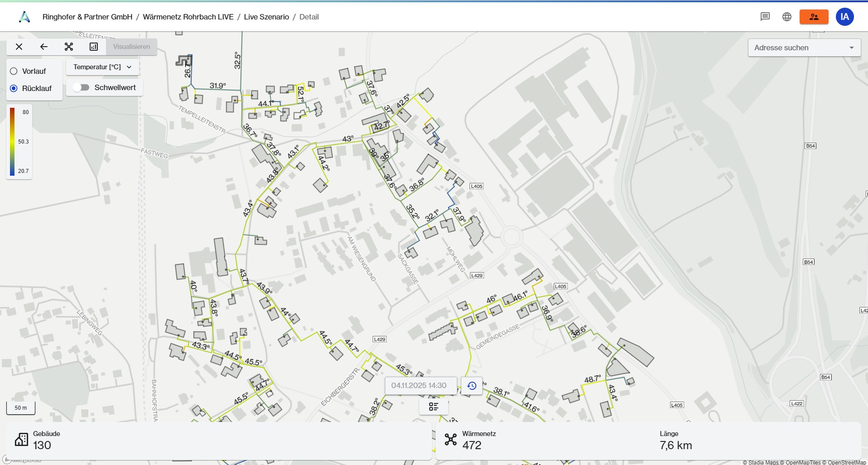Screen dimensions: 868x465
Task: Click the orange user management button
Action: coord(814,17)
